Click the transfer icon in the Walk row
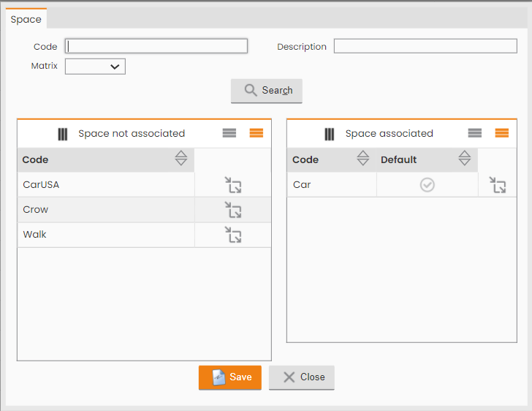The height and width of the screenshot is (411, 532). pyautogui.click(x=233, y=234)
